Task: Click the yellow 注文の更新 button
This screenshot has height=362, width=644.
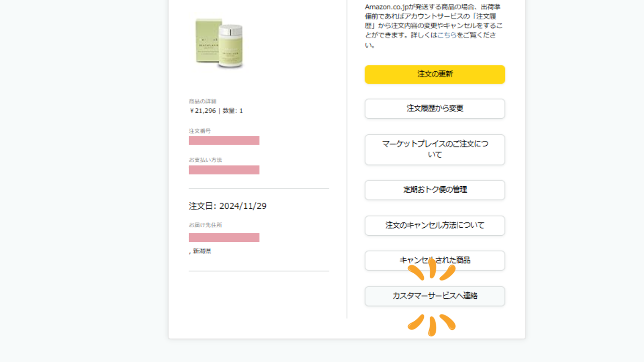Action: [x=435, y=74]
